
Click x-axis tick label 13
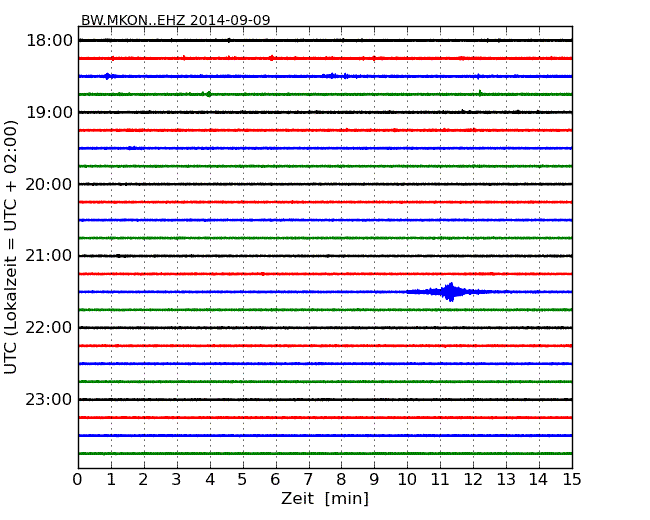[506, 479]
